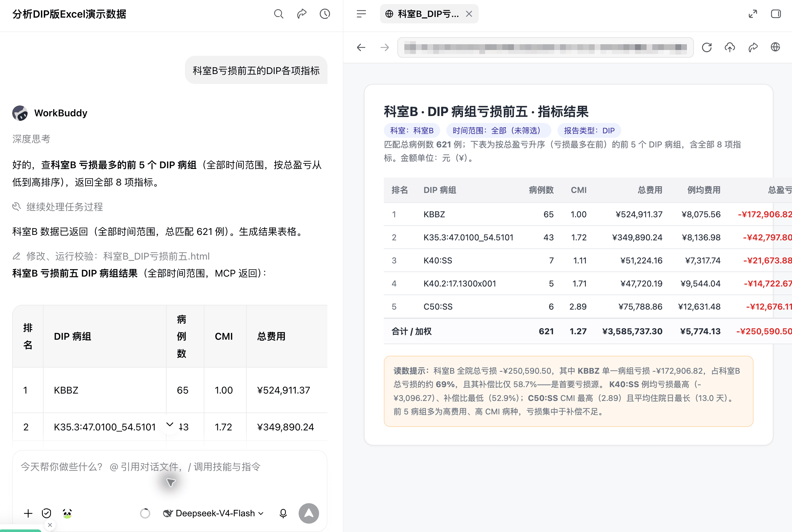The image size is (792, 532).
Task: Open the preview panel list menu icon
Action: point(361,14)
